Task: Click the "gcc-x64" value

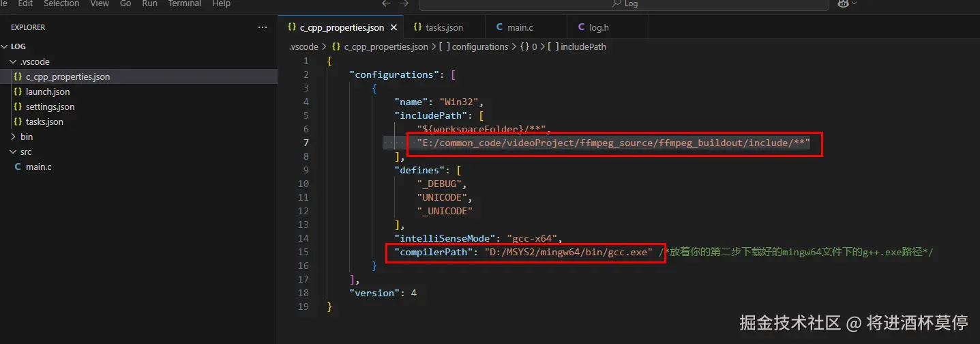Action: (533, 238)
